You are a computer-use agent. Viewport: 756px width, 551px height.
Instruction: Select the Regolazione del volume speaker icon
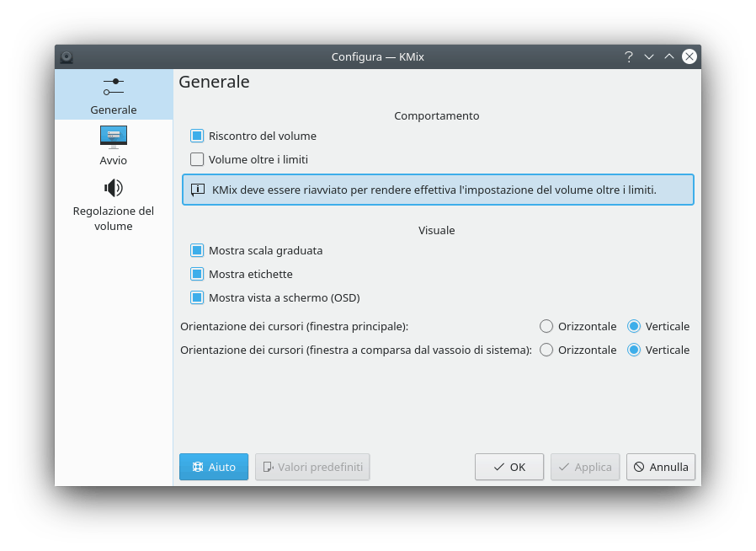tap(114, 187)
